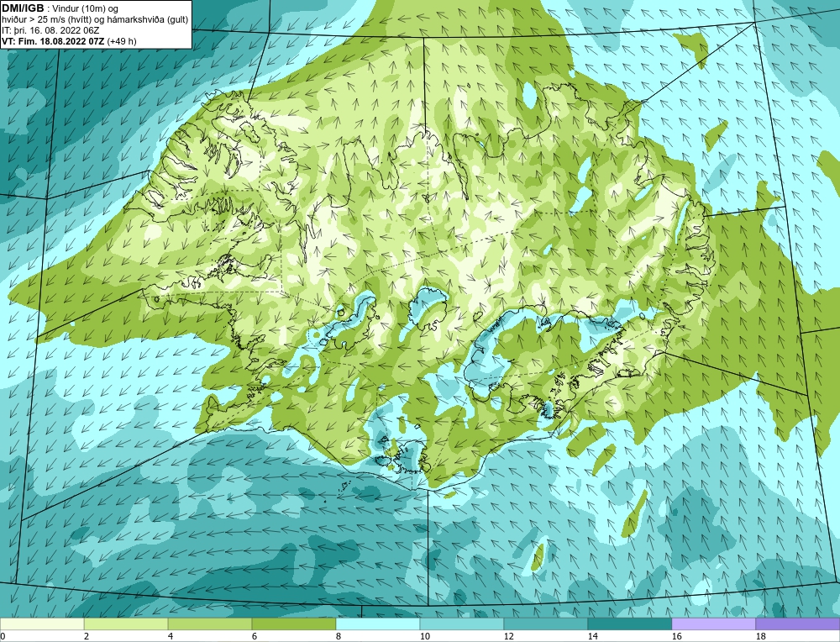Viewport: 840px width, 642px height.
Task: Click the teal 12–14 legend swatch
Action: [546, 624]
